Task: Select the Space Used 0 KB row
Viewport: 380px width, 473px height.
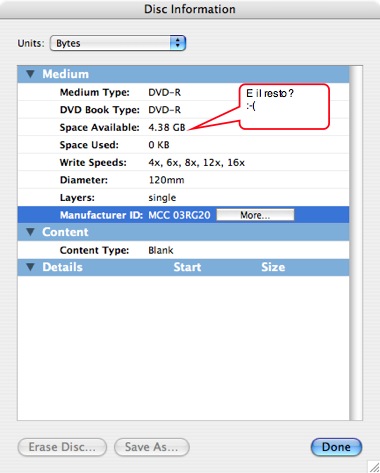Action: 183,145
